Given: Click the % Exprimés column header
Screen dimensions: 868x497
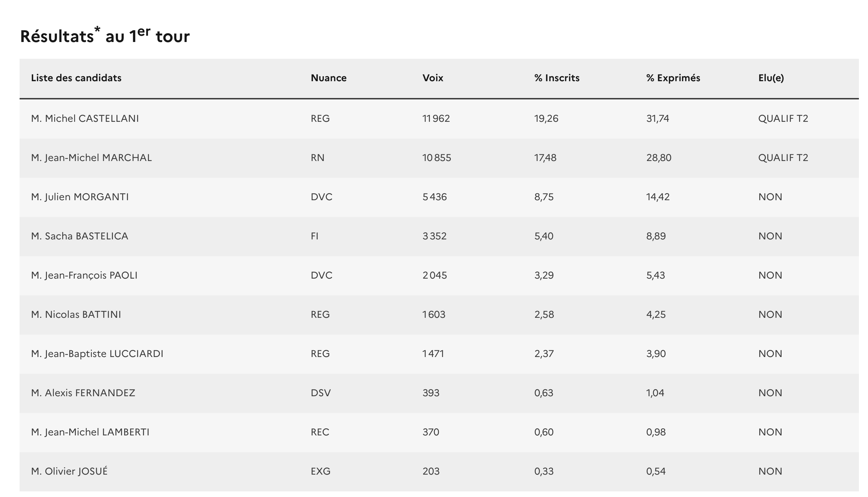Looking at the screenshot, I should 673,78.
